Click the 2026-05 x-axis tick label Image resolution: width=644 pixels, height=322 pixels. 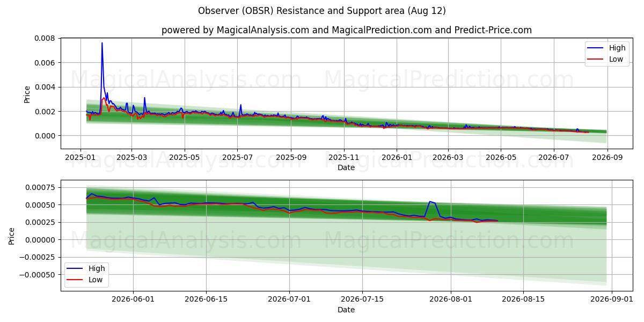click(x=501, y=157)
